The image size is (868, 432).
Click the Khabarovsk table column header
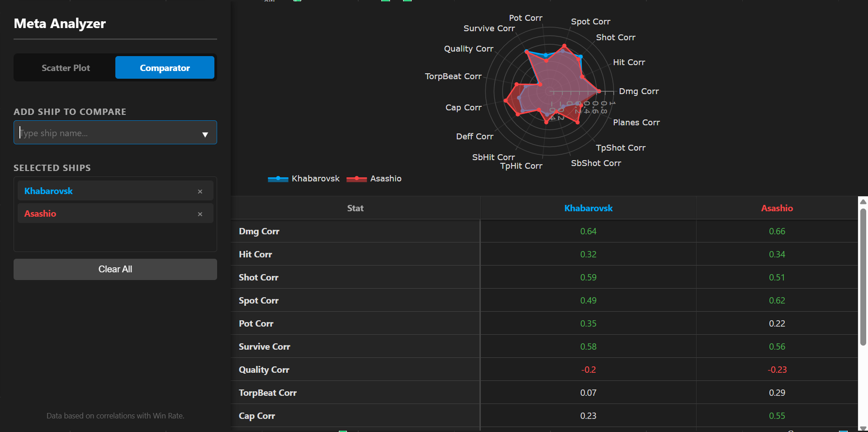(x=588, y=208)
